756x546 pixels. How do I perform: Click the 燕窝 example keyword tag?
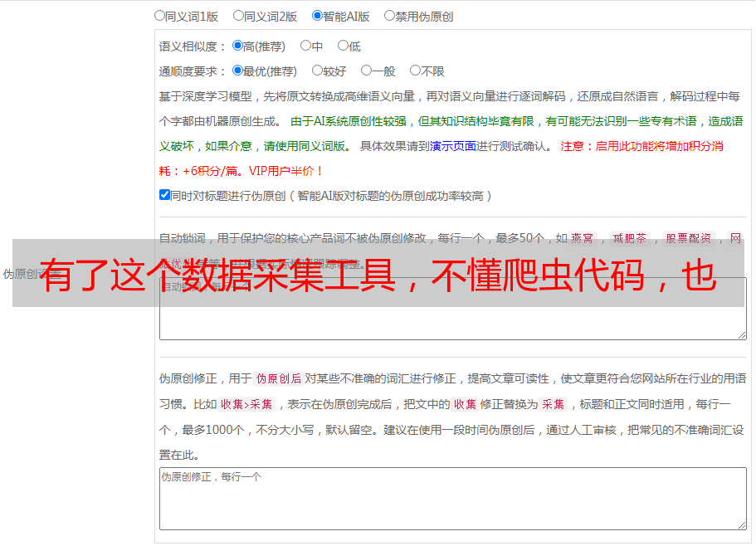click(x=582, y=238)
